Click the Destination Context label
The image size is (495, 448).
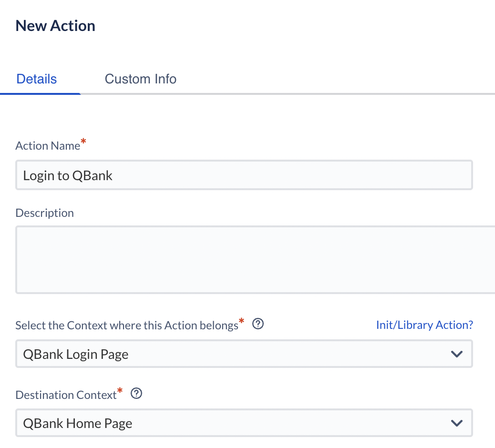(66, 395)
